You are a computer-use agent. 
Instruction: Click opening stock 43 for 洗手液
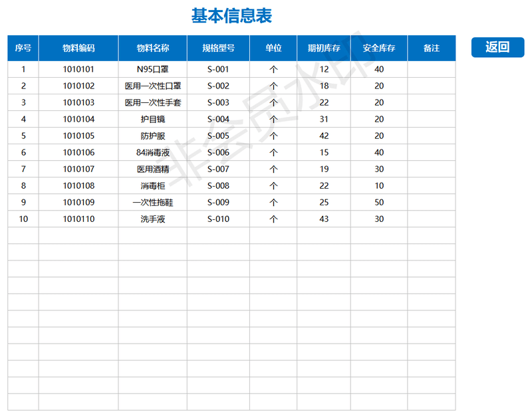324,219
